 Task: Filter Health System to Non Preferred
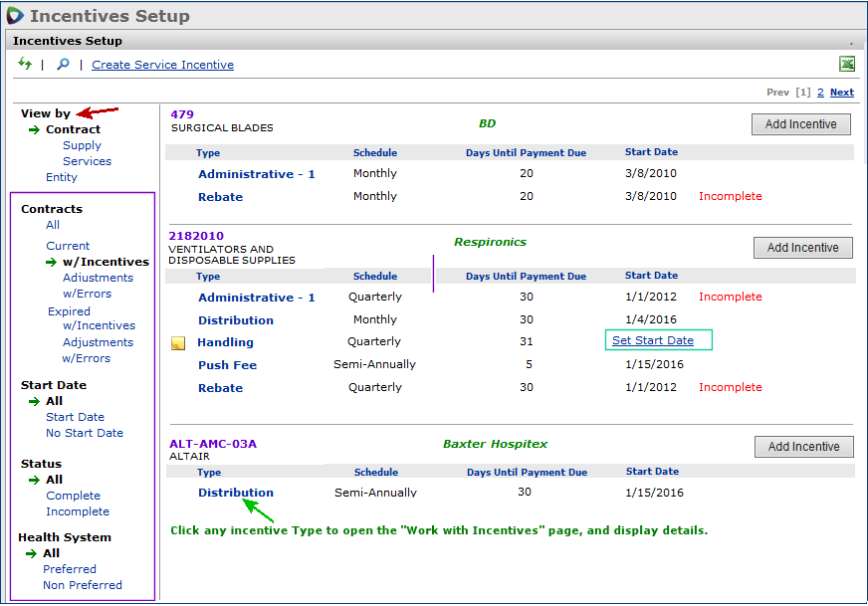pyautogui.click(x=82, y=585)
